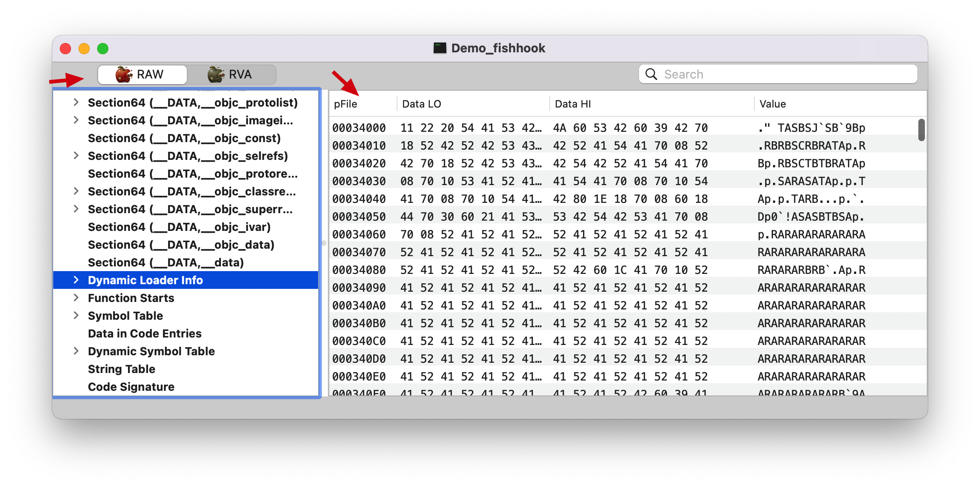Expand the Symbol Table node
Viewport: 980px width, 488px height.
(76, 316)
